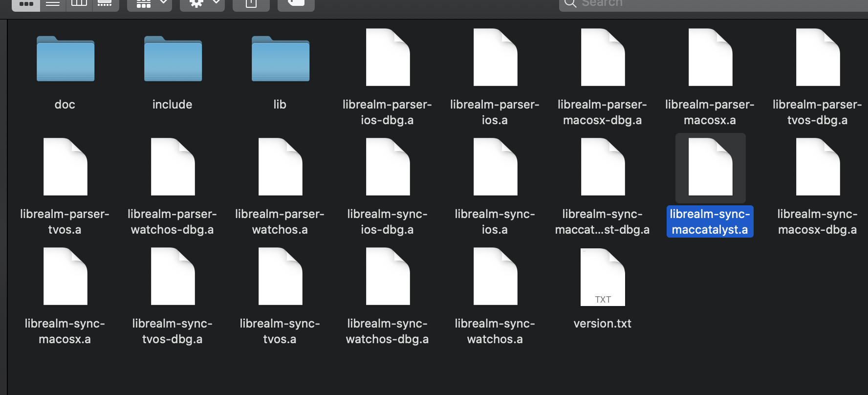Select librealm-parser-tvos.a file

click(x=65, y=167)
